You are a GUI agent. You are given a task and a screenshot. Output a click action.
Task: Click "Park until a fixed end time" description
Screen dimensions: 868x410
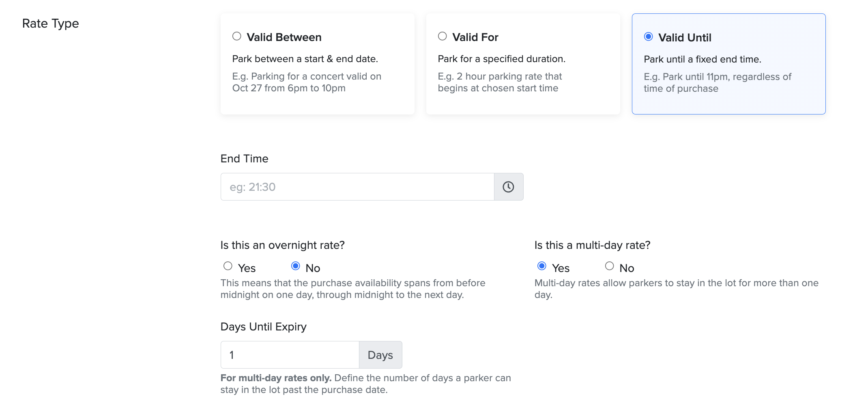coord(703,59)
